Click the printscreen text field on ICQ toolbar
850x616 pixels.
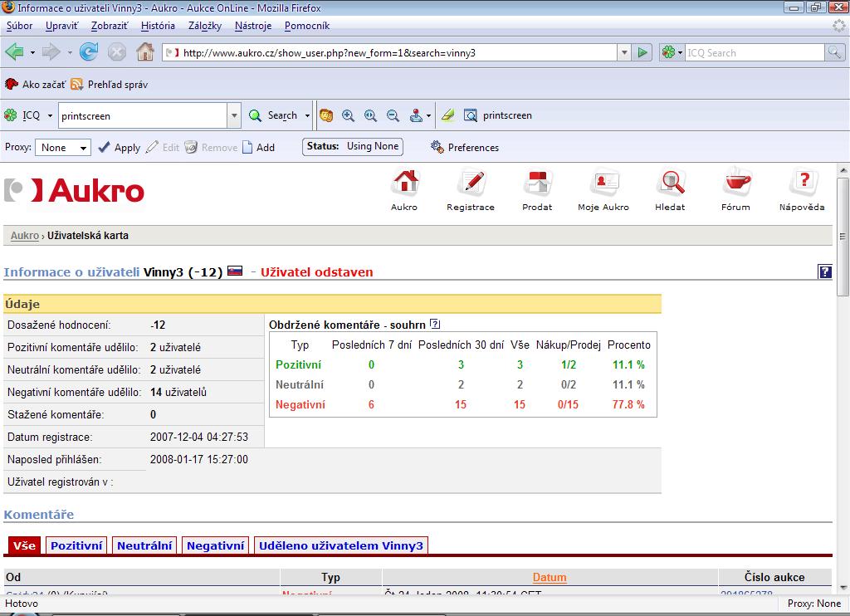pyautogui.click(x=143, y=115)
